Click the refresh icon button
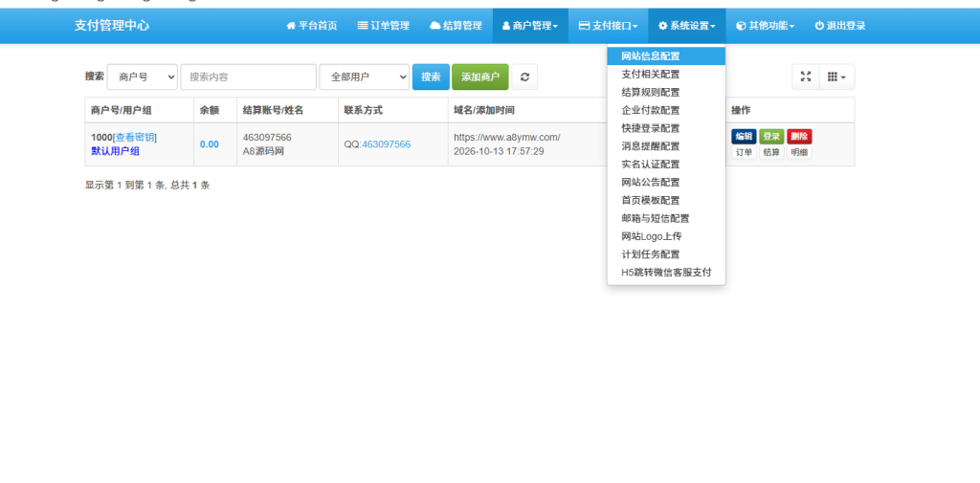The height and width of the screenshot is (483, 980). point(524,77)
